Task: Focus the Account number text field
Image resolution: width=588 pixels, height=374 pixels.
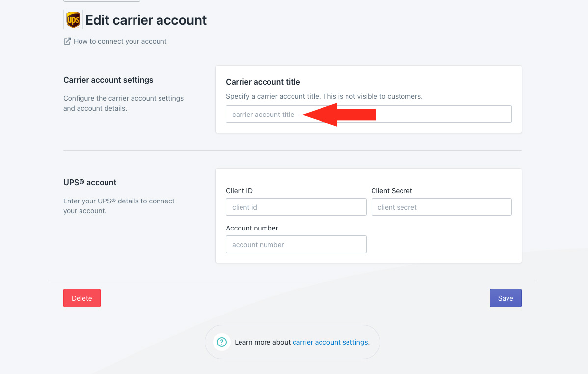Action: click(296, 245)
